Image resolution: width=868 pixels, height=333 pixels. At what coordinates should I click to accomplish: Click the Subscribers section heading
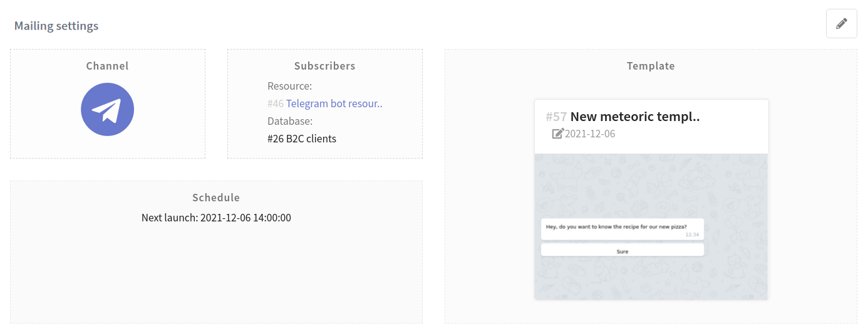point(324,66)
